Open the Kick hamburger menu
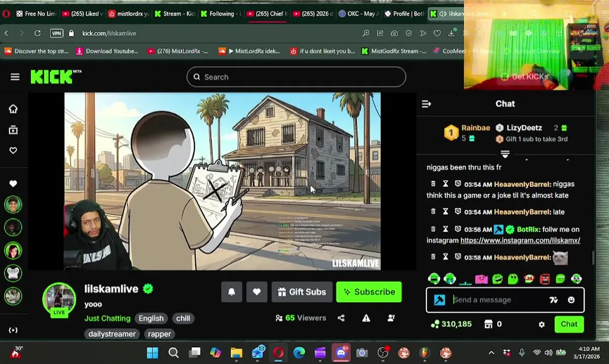Image resolution: width=609 pixels, height=364 pixels. click(15, 77)
